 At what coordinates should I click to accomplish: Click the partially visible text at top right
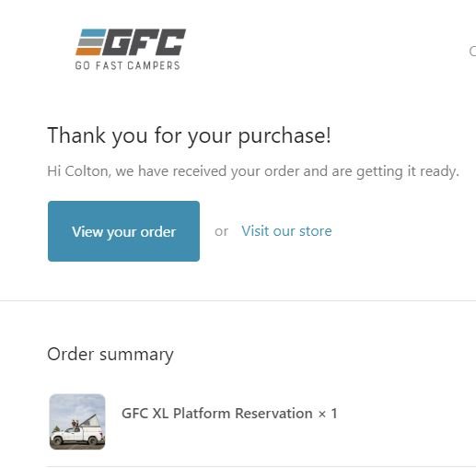click(x=472, y=51)
